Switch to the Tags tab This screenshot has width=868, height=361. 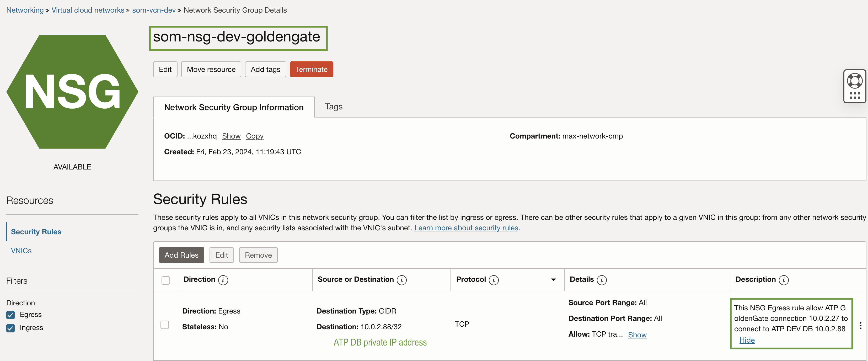click(333, 107)
